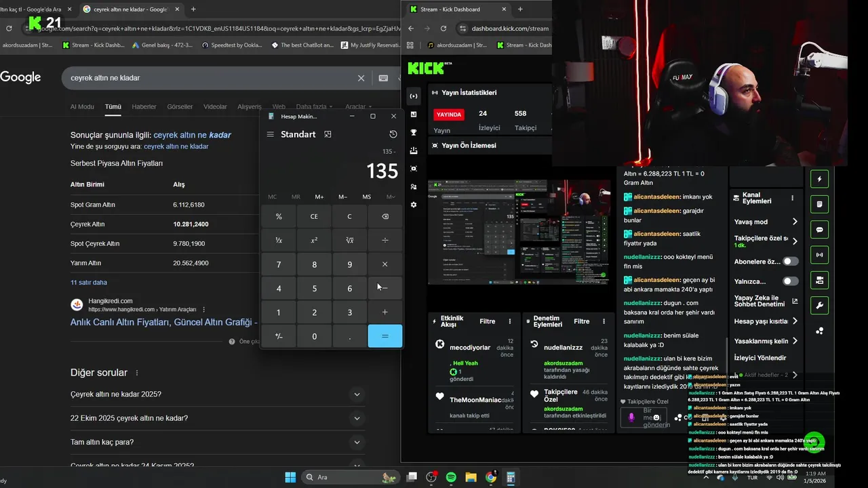Viewport: 868px width, 488px height.
Task: Expand Yavaş mod settings chevron
Action: click(795, 222)
